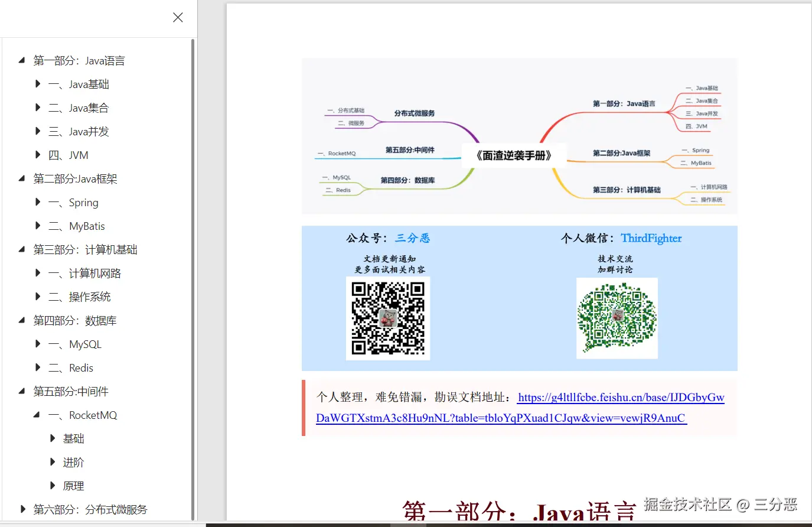The image size is (812, 527).
Task: Select 第六部分: 分布式微服务 outline entry
Action: pos(90,510)
